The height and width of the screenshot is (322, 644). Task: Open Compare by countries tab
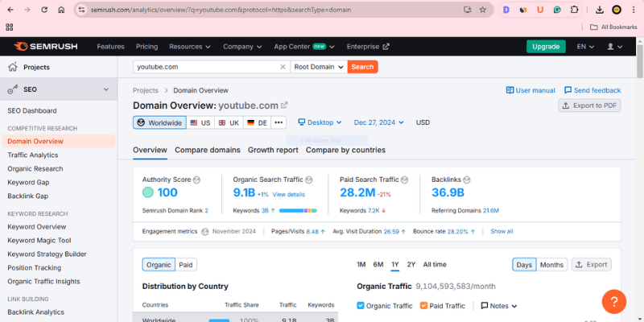click(x=345, y=150)
